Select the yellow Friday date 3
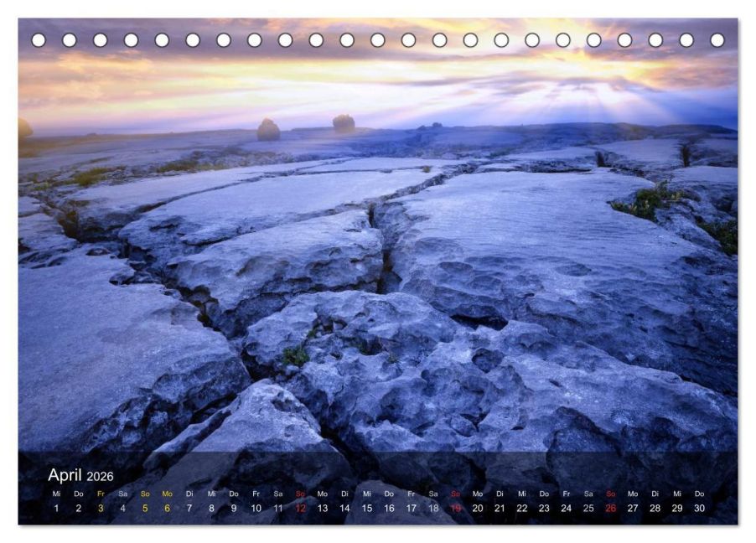The width and height of the screenshot is (756, 543). point(101,508)
